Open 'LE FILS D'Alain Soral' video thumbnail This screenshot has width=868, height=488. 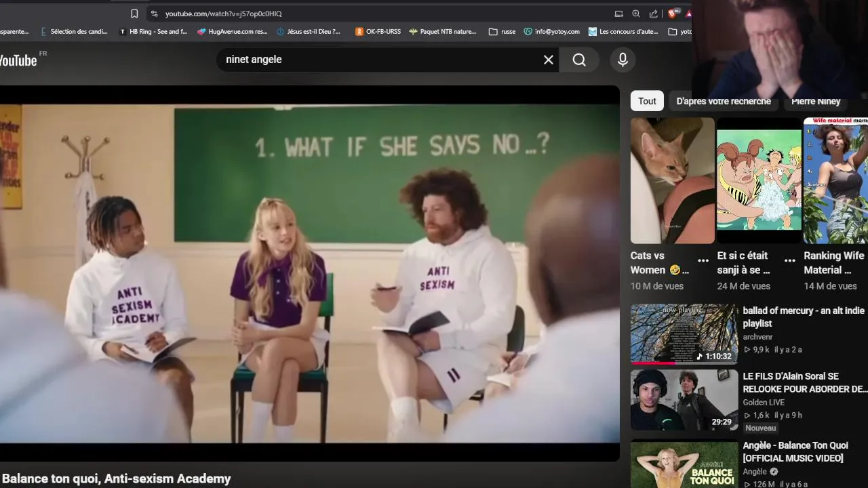[684, 400]
